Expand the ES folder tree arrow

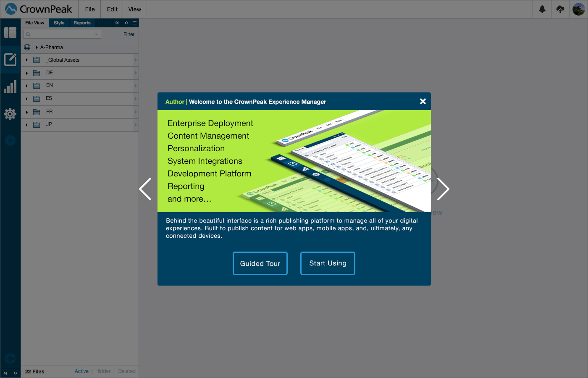[27, 99]
